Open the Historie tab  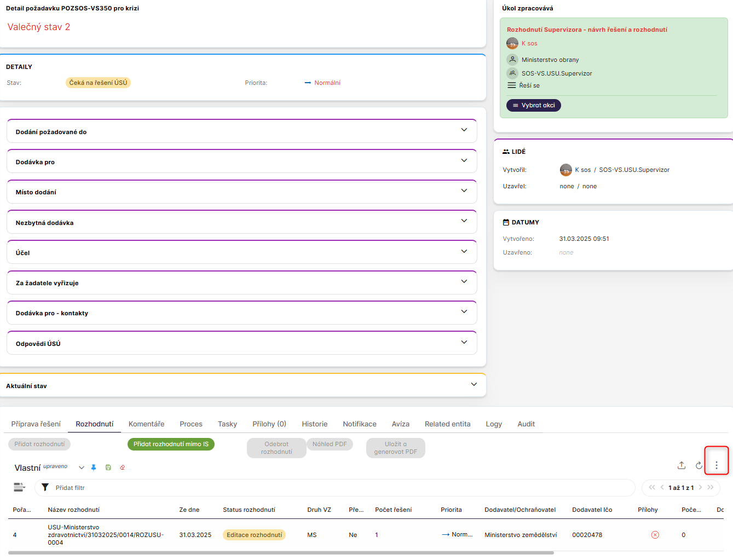pos(314,424)
